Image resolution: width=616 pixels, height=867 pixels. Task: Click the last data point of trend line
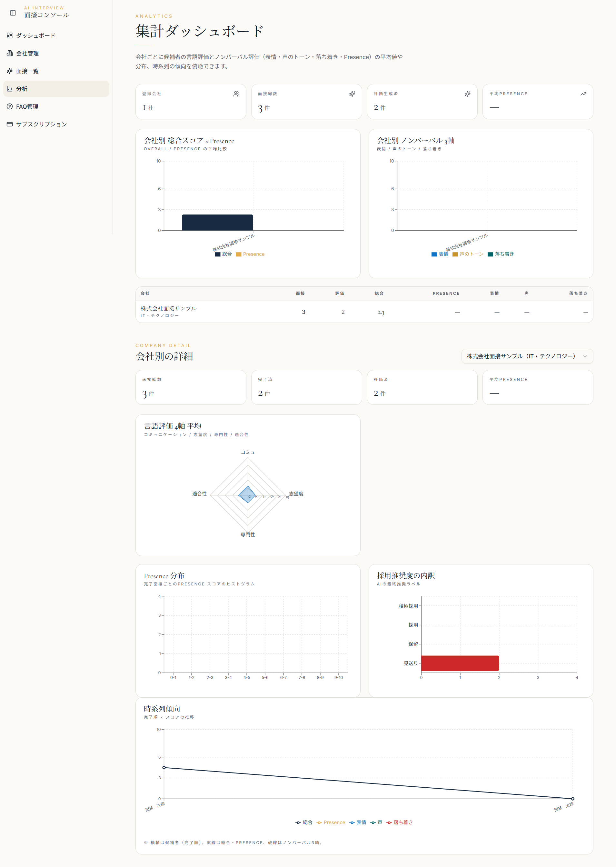pos(573,799)
